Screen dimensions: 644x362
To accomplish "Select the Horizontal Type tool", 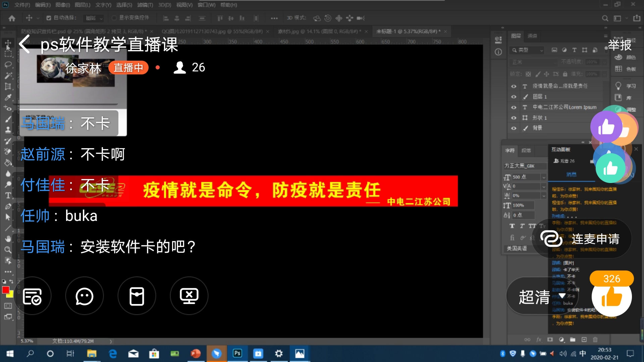I will 8,195.
